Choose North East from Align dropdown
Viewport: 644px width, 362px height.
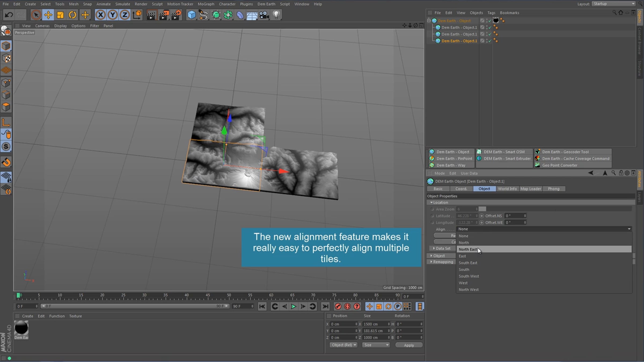[468, 249]
